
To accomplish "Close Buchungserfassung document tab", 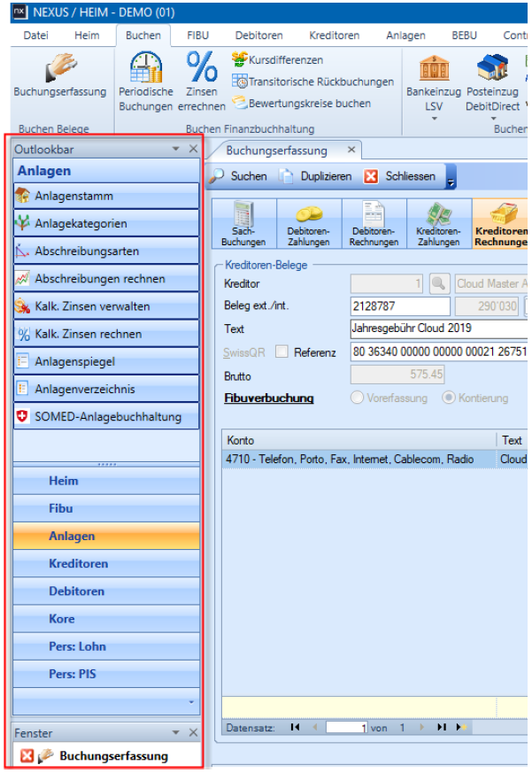I will (x=351, y=150).
